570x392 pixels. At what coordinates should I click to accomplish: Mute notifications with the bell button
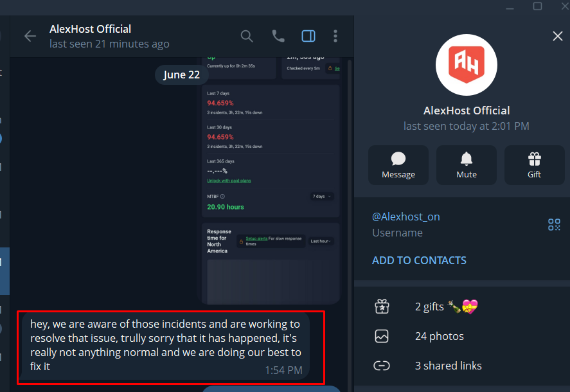coord(466,165)
